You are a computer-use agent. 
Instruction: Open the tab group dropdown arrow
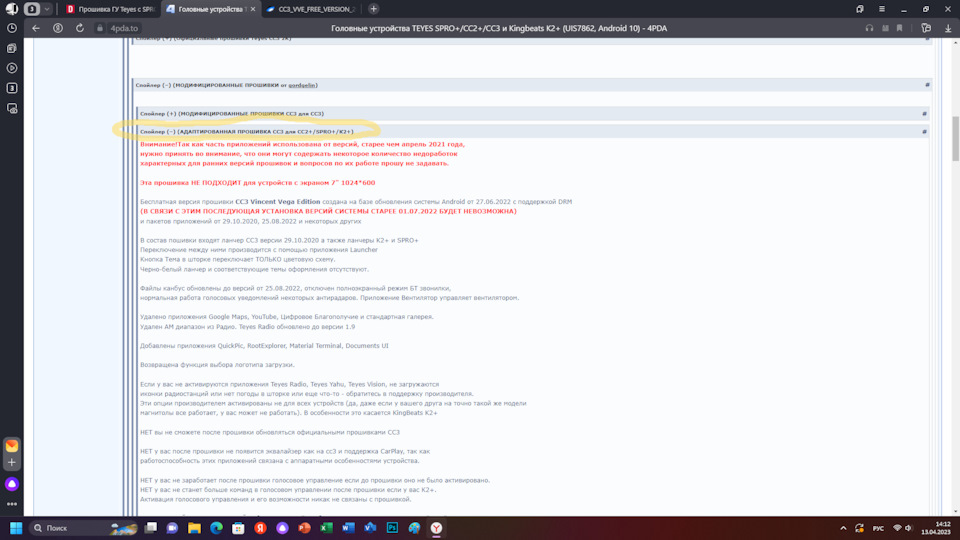tap(47, 9)
